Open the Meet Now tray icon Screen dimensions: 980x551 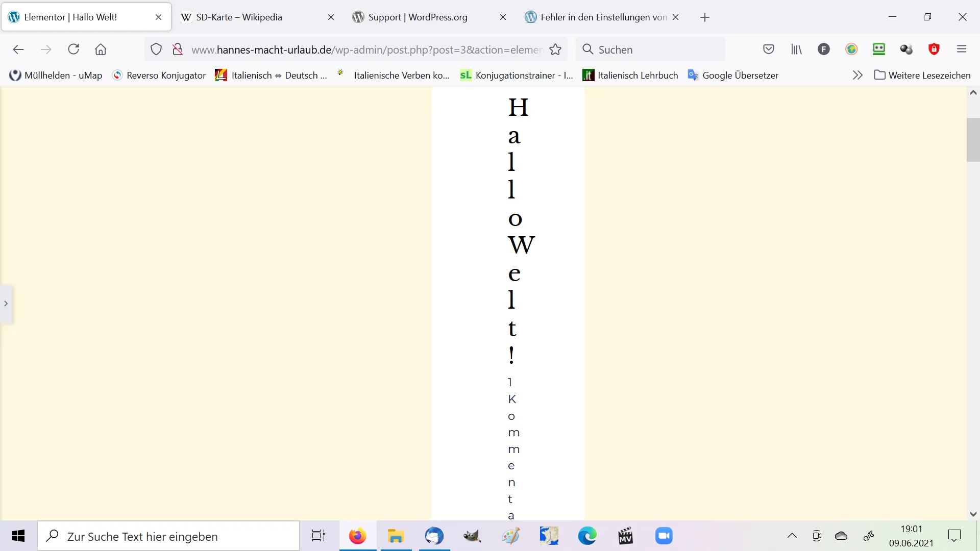point(817,536)
